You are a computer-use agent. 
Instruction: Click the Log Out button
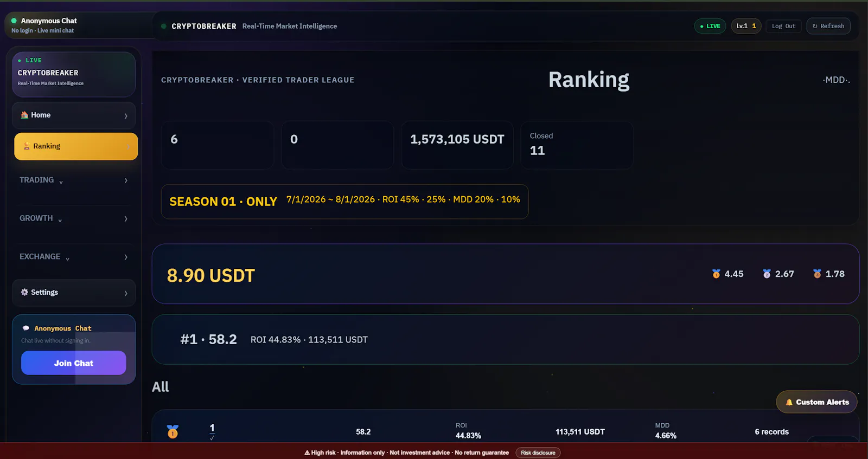click(x=783, y=26)
